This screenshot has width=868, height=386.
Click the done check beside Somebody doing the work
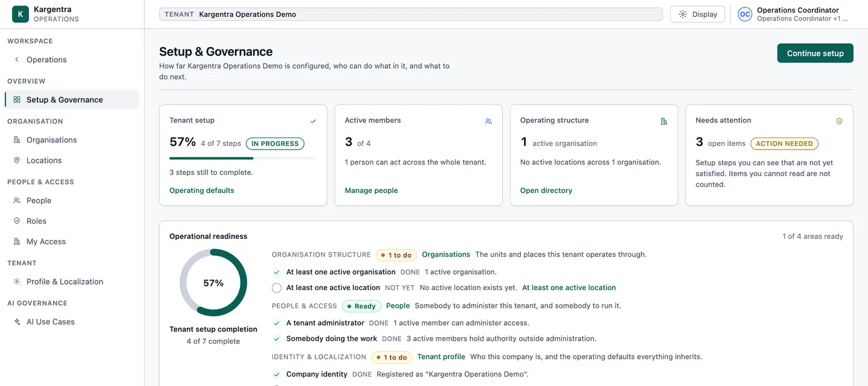pos(277,339)
